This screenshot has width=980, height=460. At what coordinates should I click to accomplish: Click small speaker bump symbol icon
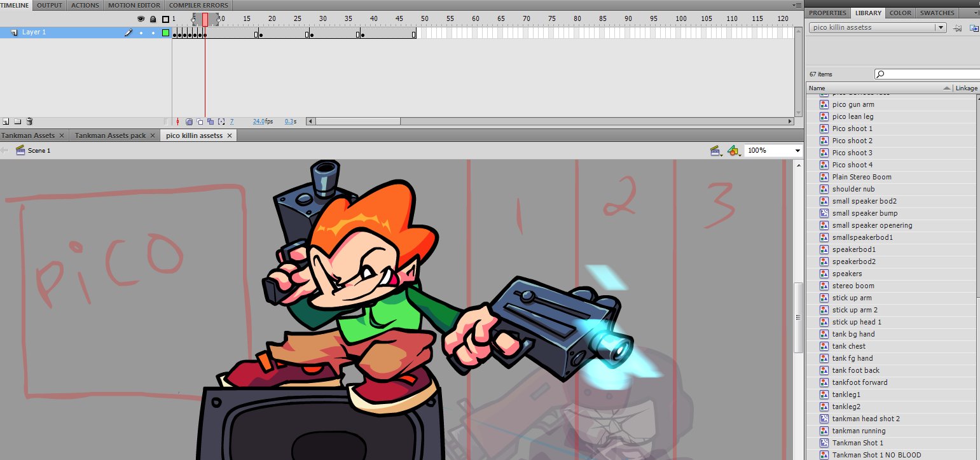coord(824,213)
